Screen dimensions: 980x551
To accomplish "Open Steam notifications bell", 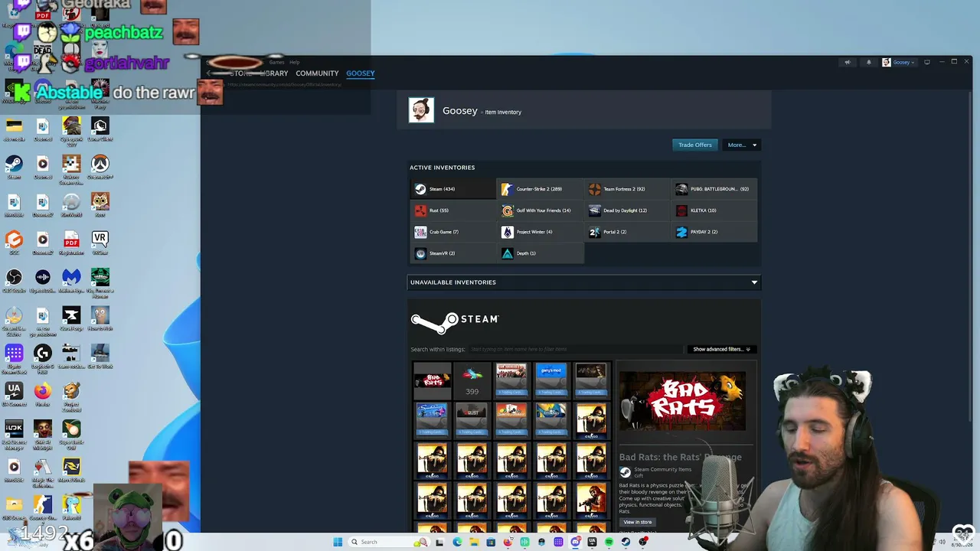I will point(868,62).
